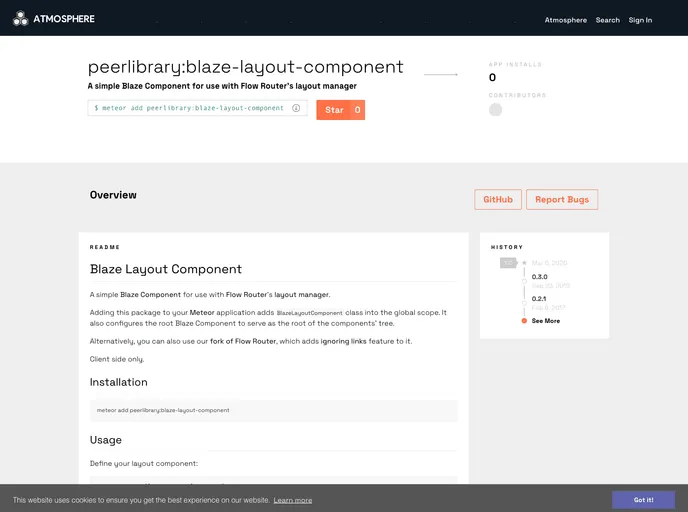The image size is (688, 512).
Task: Click the package title heading
Action: click(x=245, y=67)
